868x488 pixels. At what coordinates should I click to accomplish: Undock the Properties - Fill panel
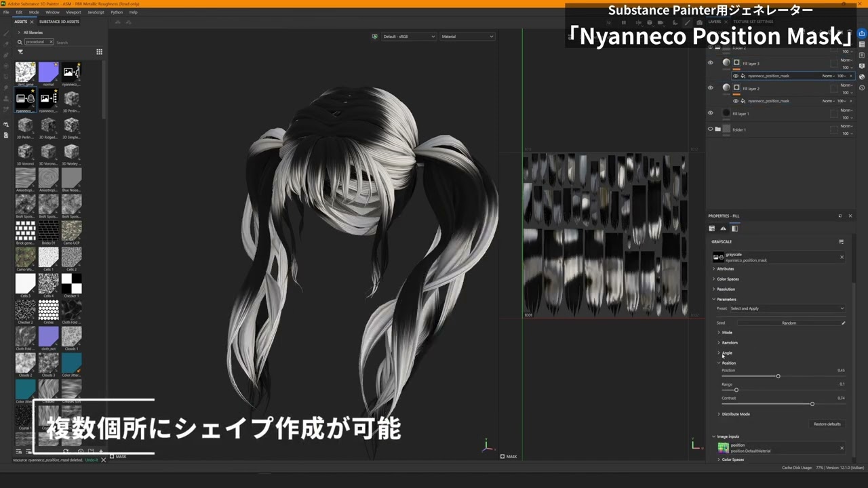click(840, 216)
